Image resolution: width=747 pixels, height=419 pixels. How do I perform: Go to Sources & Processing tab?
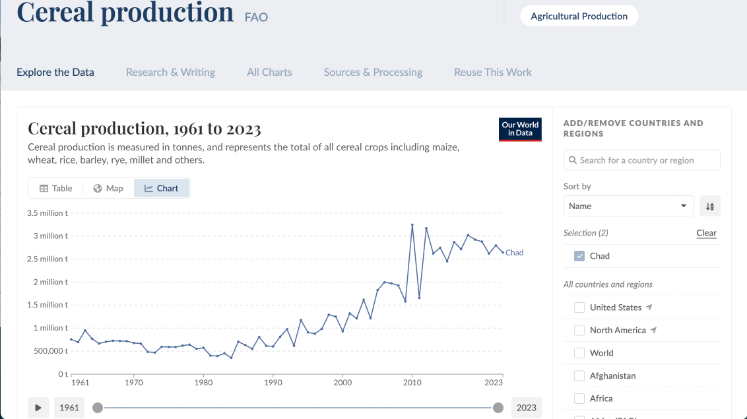coord(373,72)
